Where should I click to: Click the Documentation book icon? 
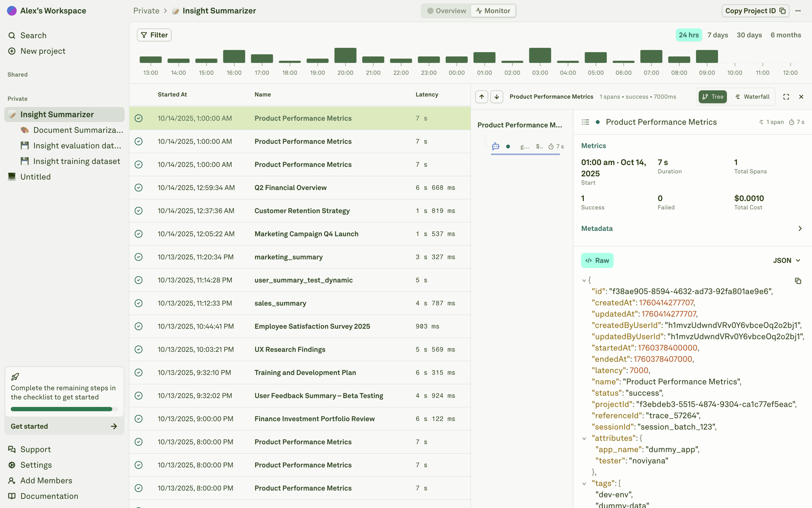click(x=12, y=497)
